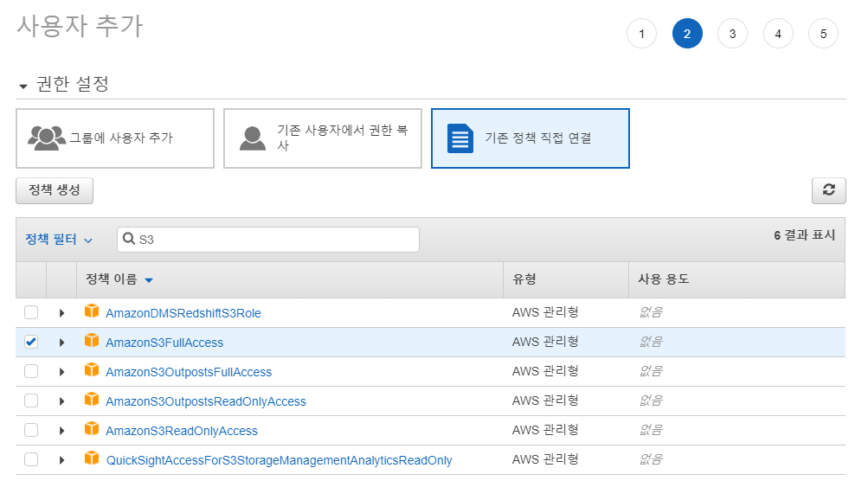Screen dimensions: 868x500
Task: Expand details of AmazonS3OutpostsReadOnlyAccess row
Action: pos(62,401)
